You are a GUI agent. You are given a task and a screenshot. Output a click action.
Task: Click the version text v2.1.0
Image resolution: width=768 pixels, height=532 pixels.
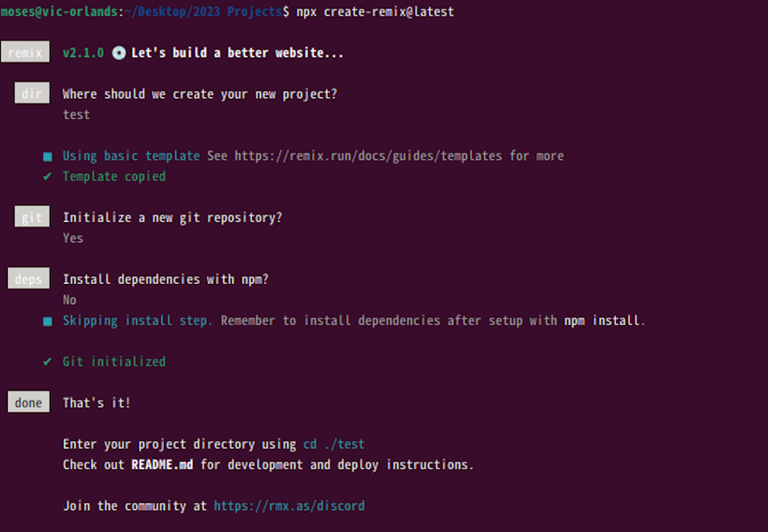(x=83, y=52)
